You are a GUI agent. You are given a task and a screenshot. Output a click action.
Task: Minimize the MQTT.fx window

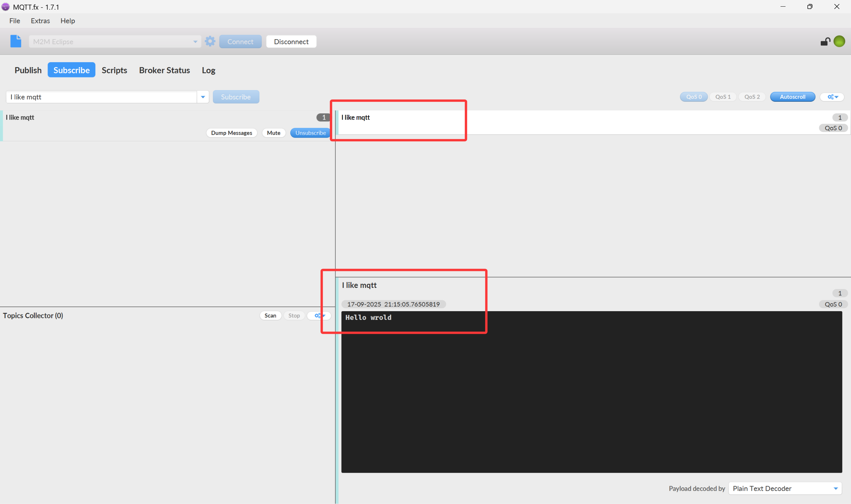point(783,6)
